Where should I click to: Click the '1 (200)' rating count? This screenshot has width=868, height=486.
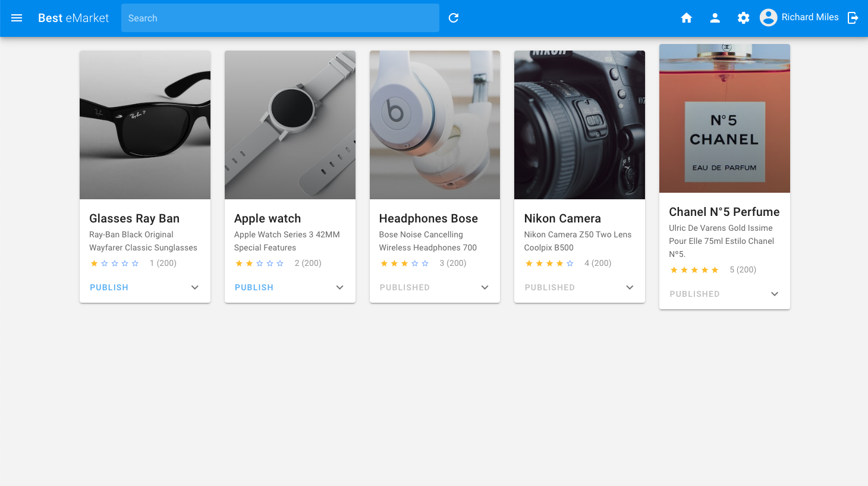(163, 263)
